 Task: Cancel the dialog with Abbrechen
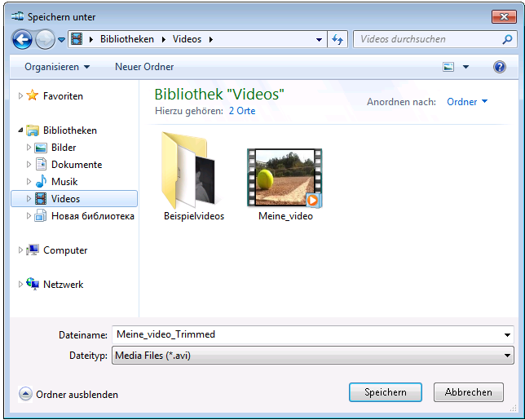tap(469, 392)
